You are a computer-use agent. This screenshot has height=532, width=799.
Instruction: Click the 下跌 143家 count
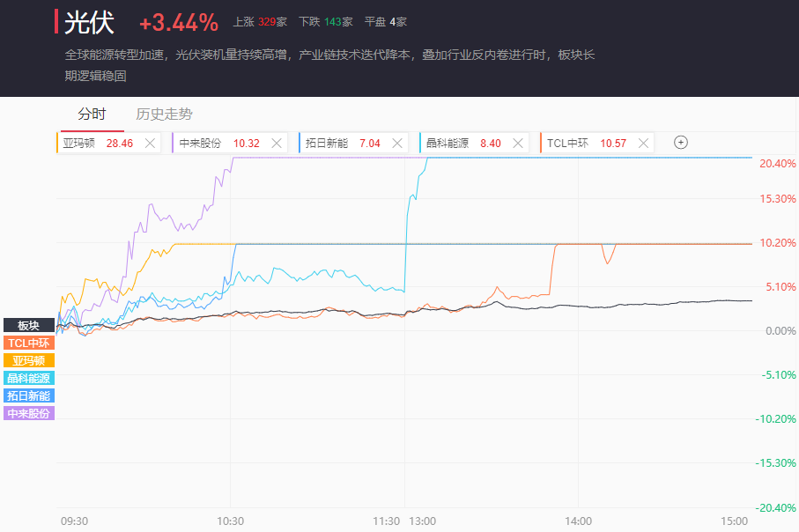(x=325, y=22)
